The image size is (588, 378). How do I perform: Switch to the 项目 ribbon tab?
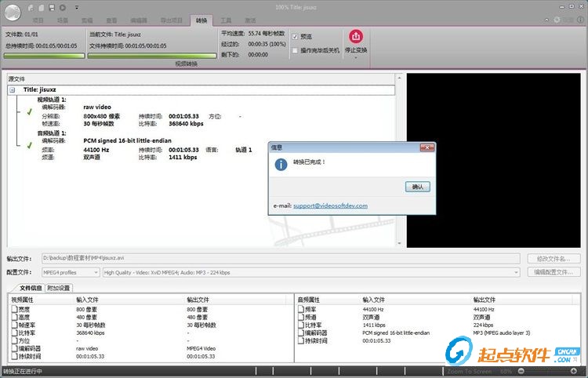coord(38,20)
